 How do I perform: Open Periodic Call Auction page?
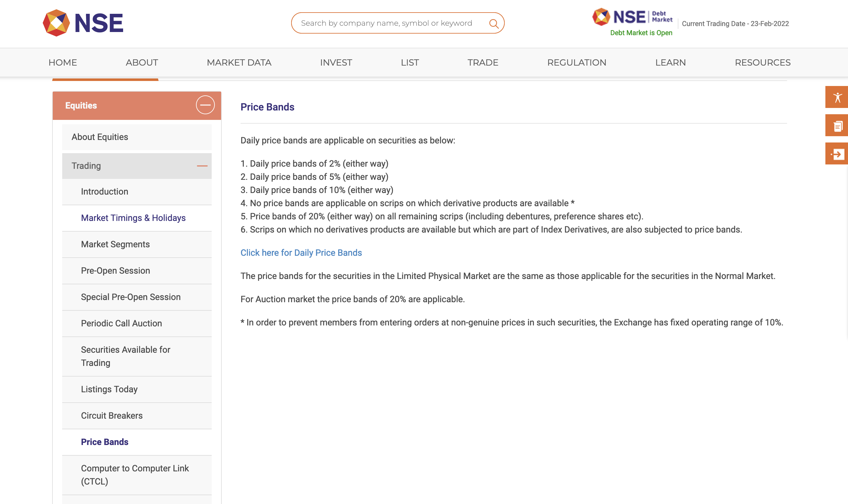[x=121, y=323]
